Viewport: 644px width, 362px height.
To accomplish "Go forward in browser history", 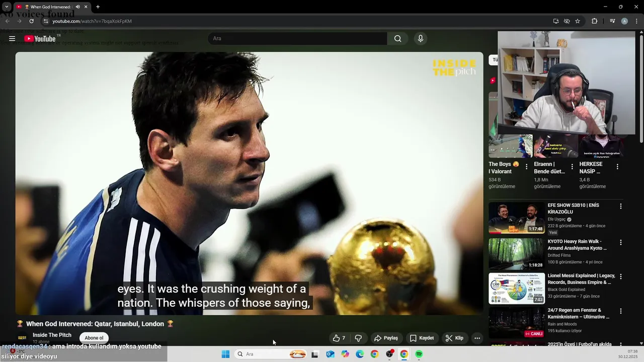I will click(19, 21).
